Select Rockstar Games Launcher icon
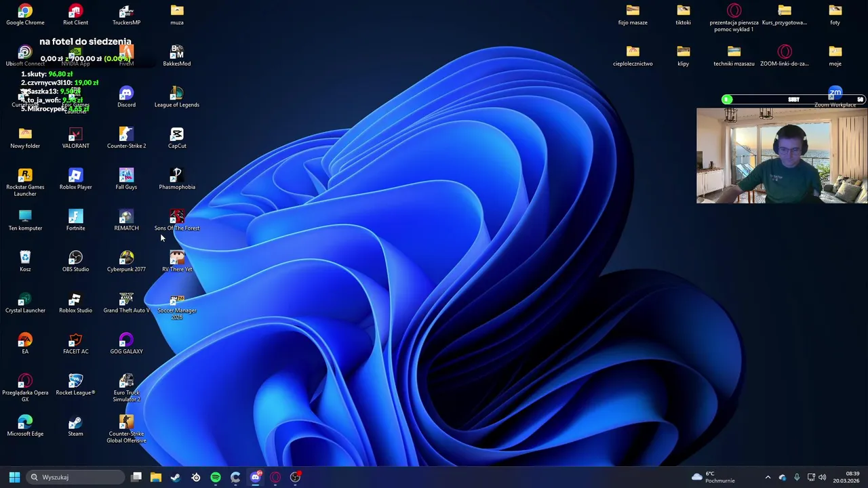This screenshot has height=488, width=868. [x=25, y=183]
